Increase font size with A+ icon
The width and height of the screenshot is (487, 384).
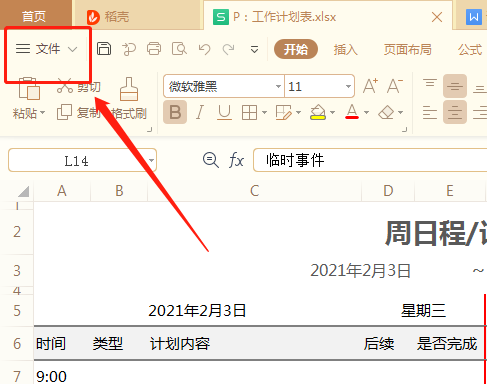pyautogui.click(x=370, y=86)
